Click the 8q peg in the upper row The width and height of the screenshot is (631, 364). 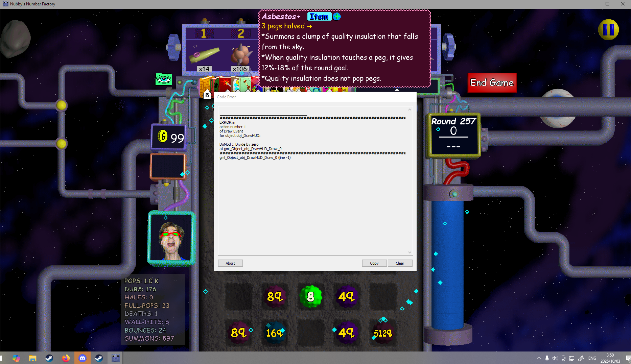(274, 297)
